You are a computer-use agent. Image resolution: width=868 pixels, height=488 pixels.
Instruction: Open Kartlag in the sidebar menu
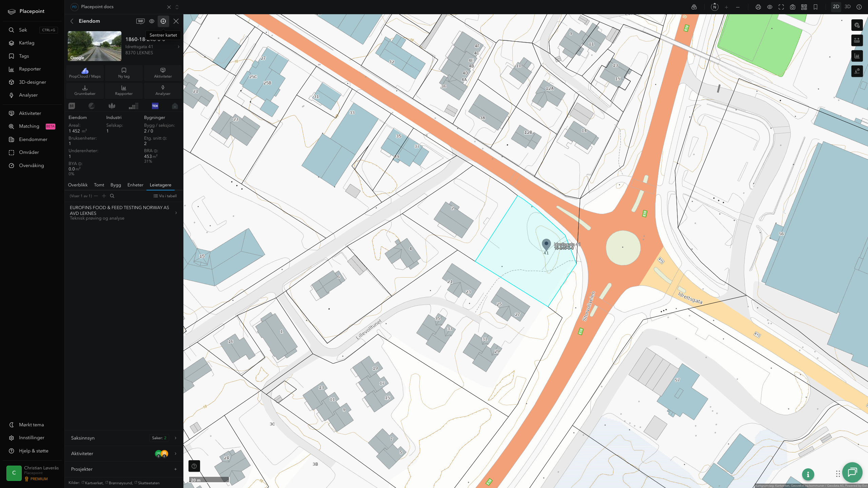click(26, 43)
